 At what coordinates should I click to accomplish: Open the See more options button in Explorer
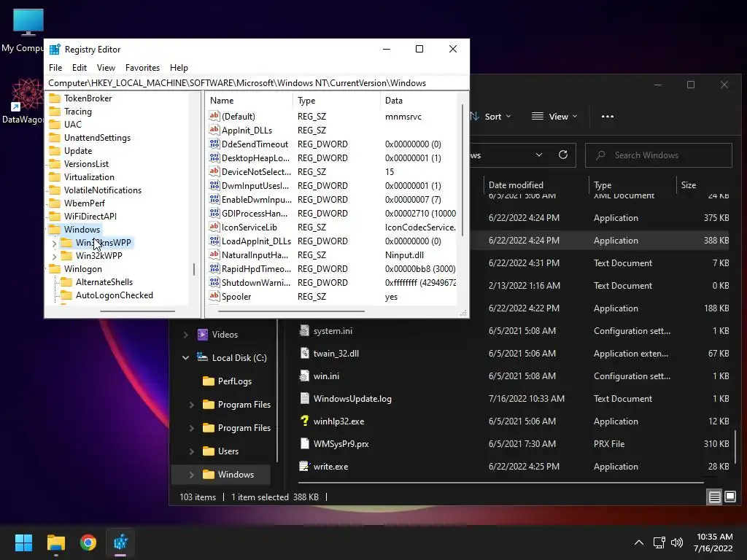(x=608, y=117)
